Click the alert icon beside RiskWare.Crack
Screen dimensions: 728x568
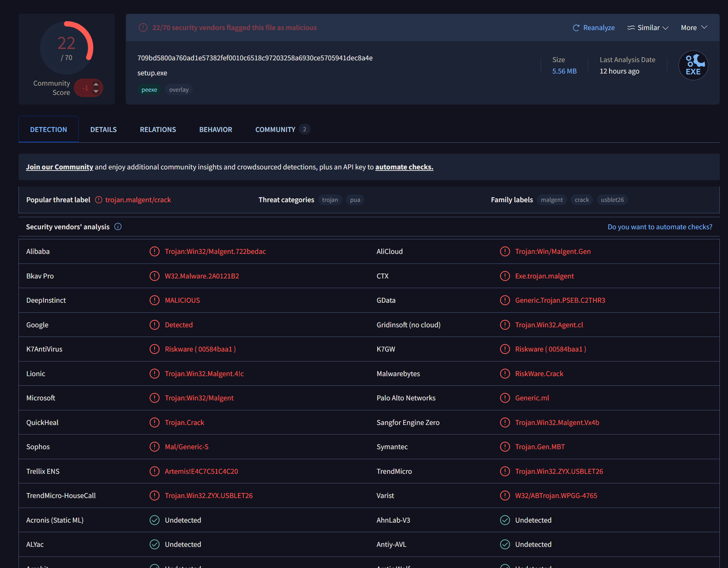click(504, 374)
